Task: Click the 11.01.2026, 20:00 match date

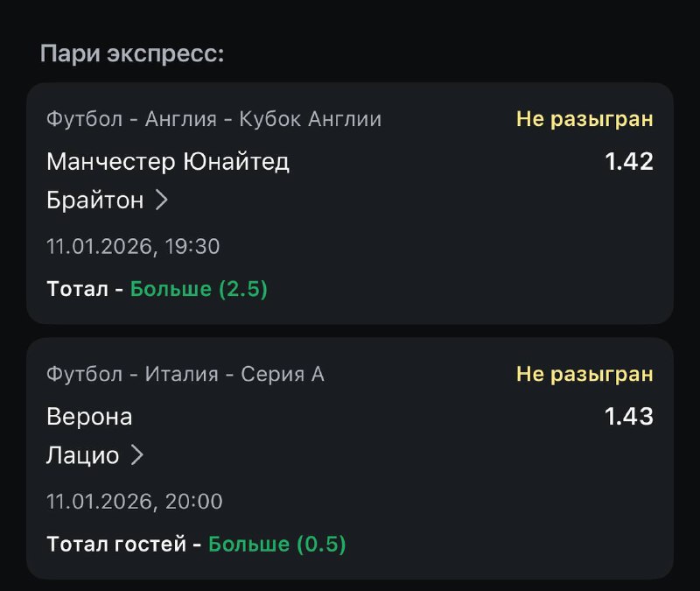Action: coord(135,502)
